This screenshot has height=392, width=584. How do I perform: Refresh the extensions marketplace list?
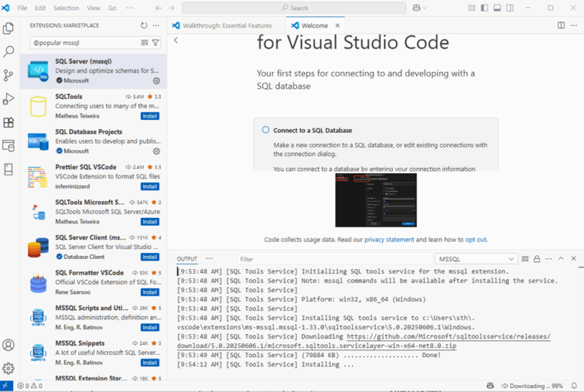pyautogui.click(x=144, y=25)
